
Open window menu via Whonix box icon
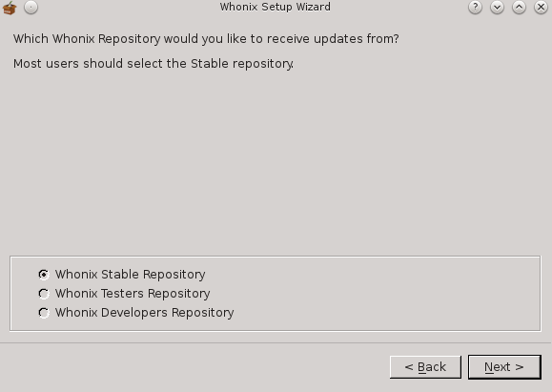pyautogui.click(x=10, y=8)
